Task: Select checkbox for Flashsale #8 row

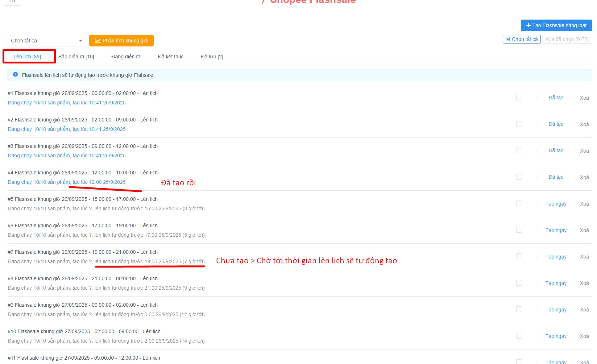Action: [519, 283]
